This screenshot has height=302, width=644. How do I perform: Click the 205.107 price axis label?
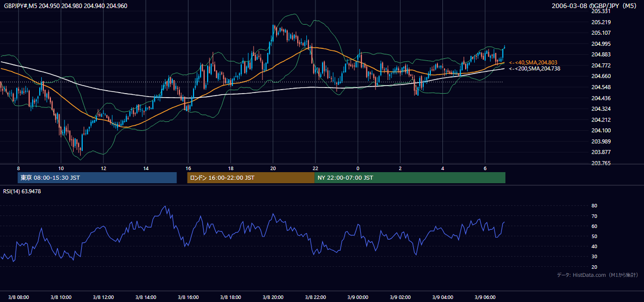pyautogui.click(x=601, y=33)
